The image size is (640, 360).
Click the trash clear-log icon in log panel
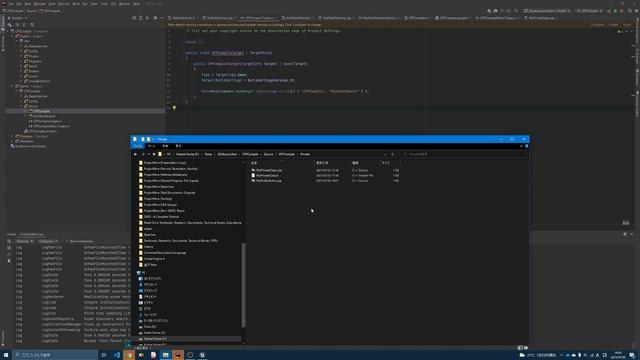(x=9, y=260)
